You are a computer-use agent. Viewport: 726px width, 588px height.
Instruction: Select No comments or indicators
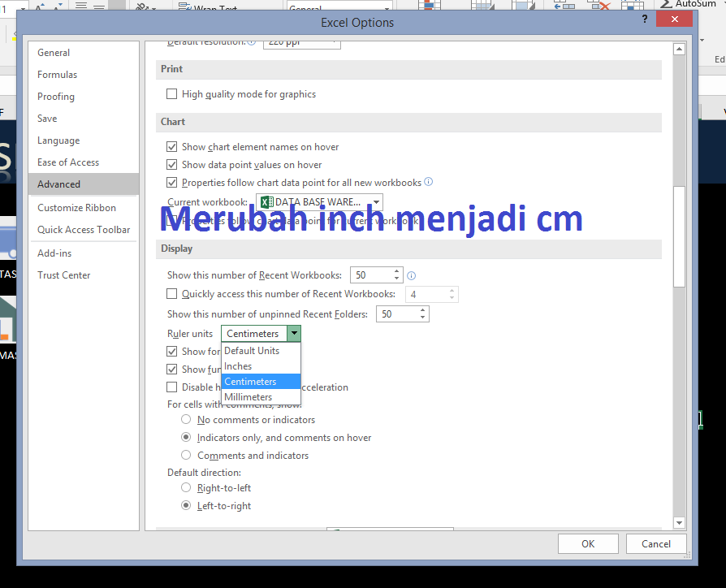(x=186, y=419)
